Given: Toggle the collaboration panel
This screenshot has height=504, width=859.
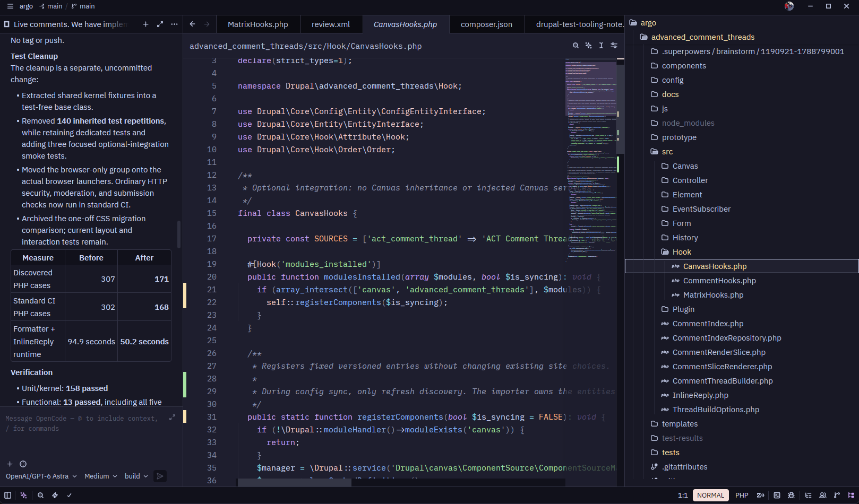Looking at the screenshot, I should 823,496.
